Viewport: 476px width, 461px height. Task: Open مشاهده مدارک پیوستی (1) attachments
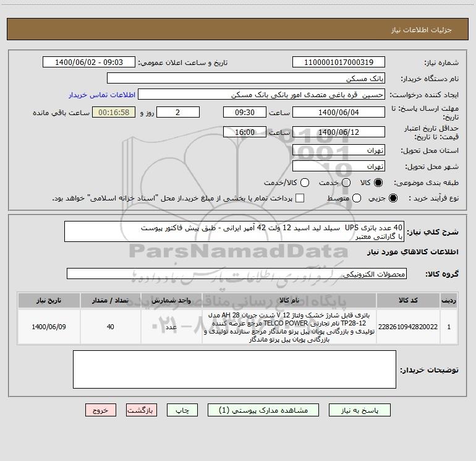(263, 410)
